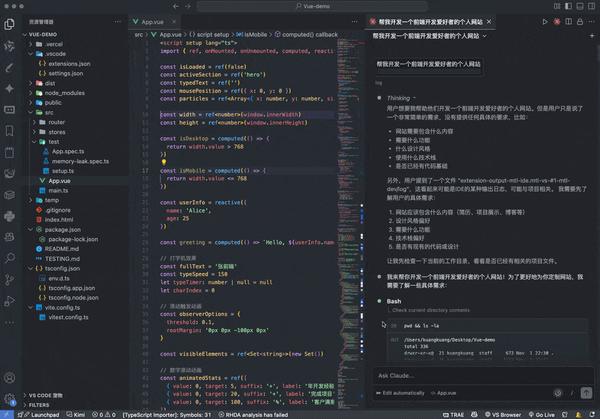Click VS Browser in the status bar

[502, 415]
